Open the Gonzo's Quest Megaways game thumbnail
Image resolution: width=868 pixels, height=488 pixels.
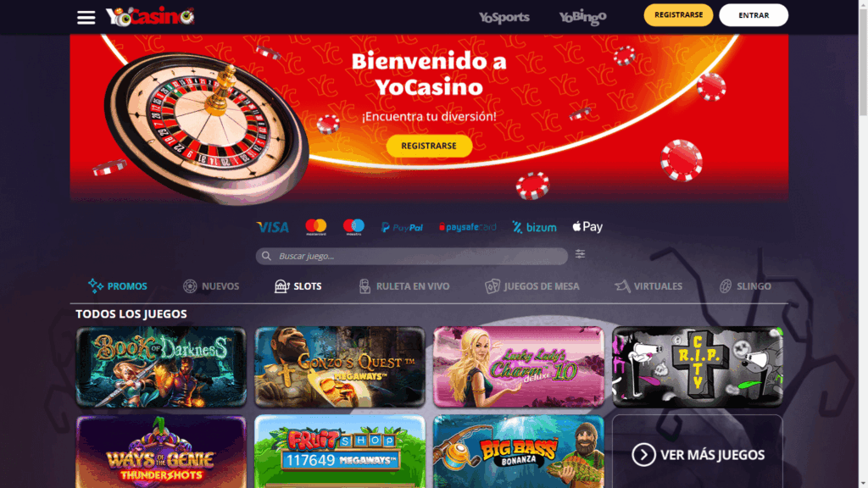pyautogui.click(x=340, y=367)
